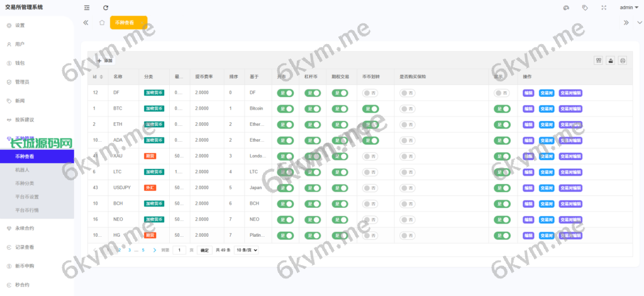Click the export icon above table

(611, 60)
